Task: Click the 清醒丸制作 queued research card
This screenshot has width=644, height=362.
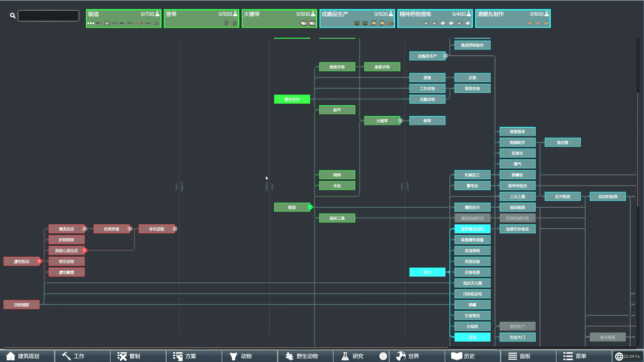Action: [x=512, y=18]
